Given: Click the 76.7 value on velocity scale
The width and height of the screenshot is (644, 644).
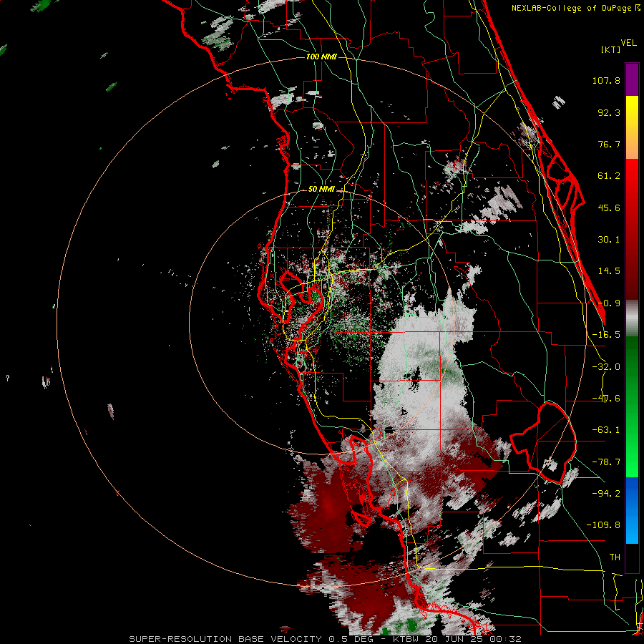Looking at the screenshot, I should click(x=609, y=144).
